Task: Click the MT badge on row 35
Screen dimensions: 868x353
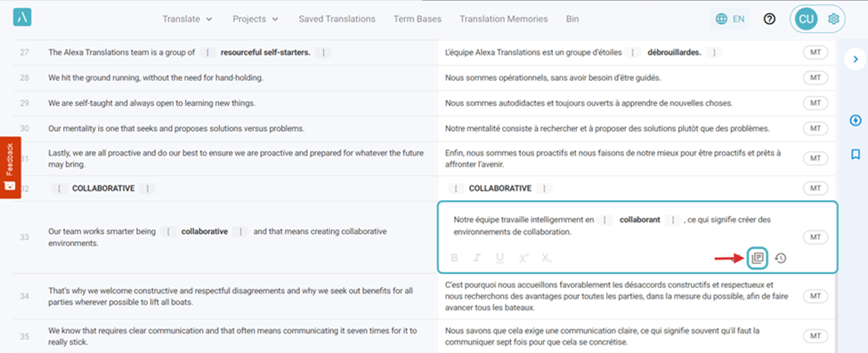Action: point(815,336)
